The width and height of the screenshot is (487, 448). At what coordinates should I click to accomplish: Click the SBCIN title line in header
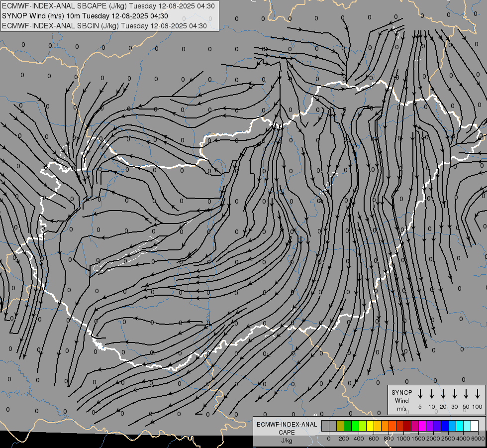tap(104, 26)
